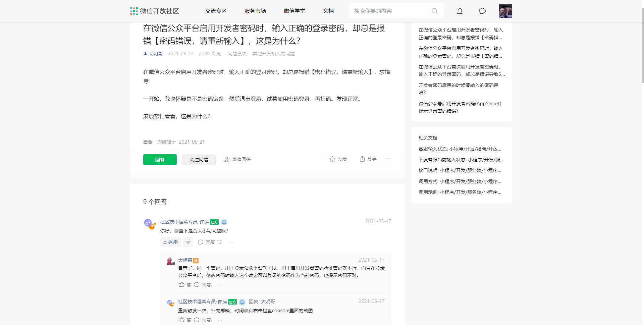Click the 关注问题 button

coord(199,160)
